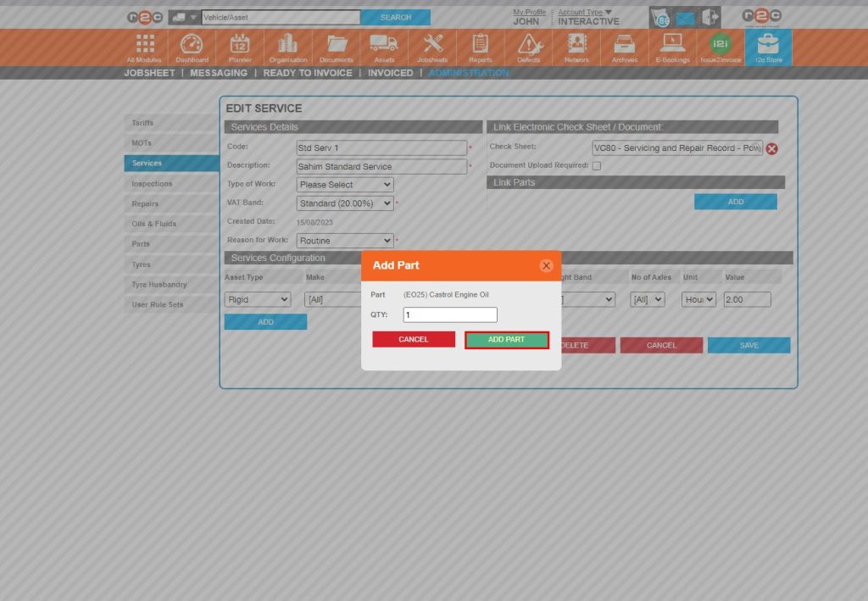Click the r2c logo at top right
Image resolution: width=868 pixels, height=601 pixels.
click(x=762, y=17)
